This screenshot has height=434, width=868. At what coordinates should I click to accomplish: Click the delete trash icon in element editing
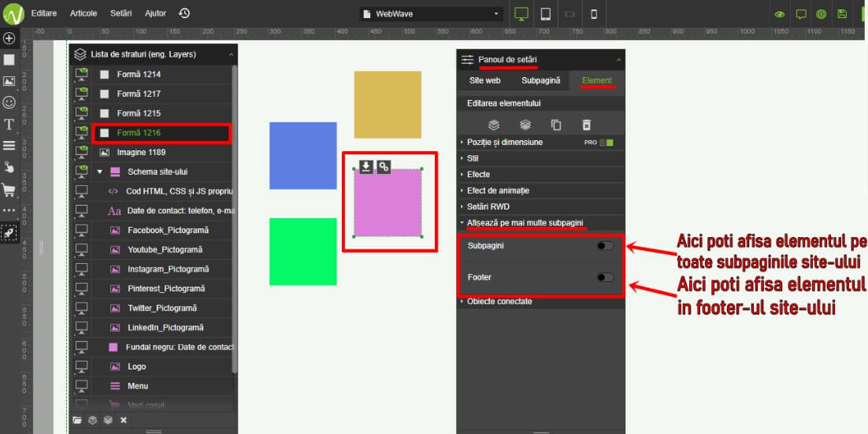pos(586,124)
